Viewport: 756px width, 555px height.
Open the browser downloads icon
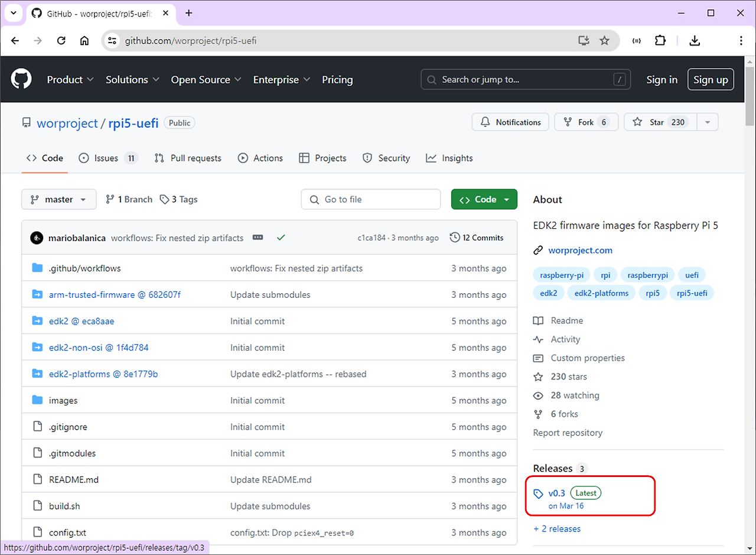[x=695, y=41]
